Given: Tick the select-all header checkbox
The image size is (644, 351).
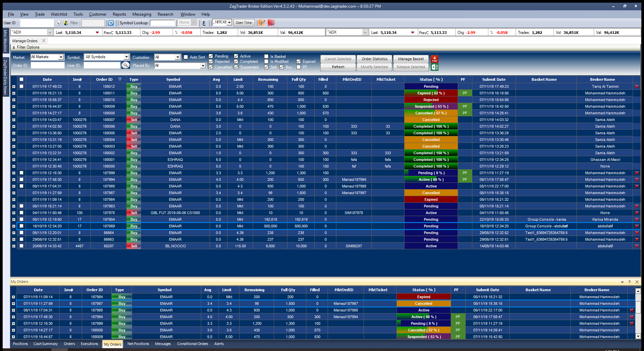Looking at the screenshot, I should [x=22, y=79].
